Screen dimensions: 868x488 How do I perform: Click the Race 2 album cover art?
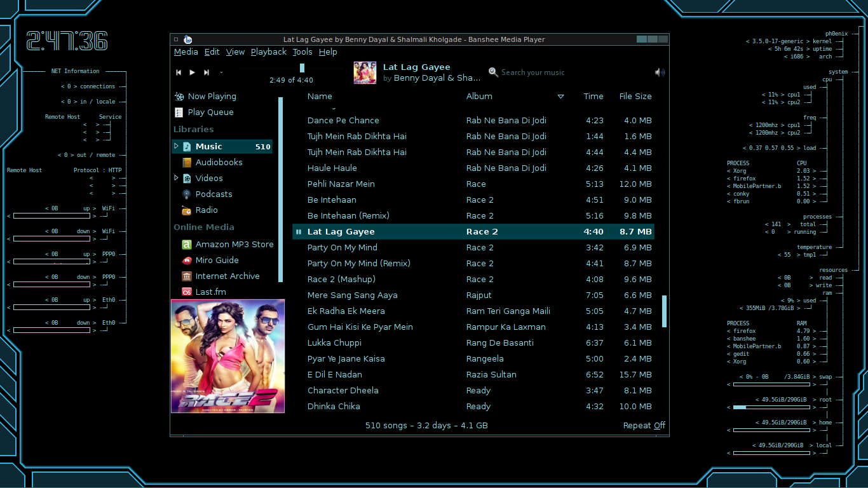227,356
